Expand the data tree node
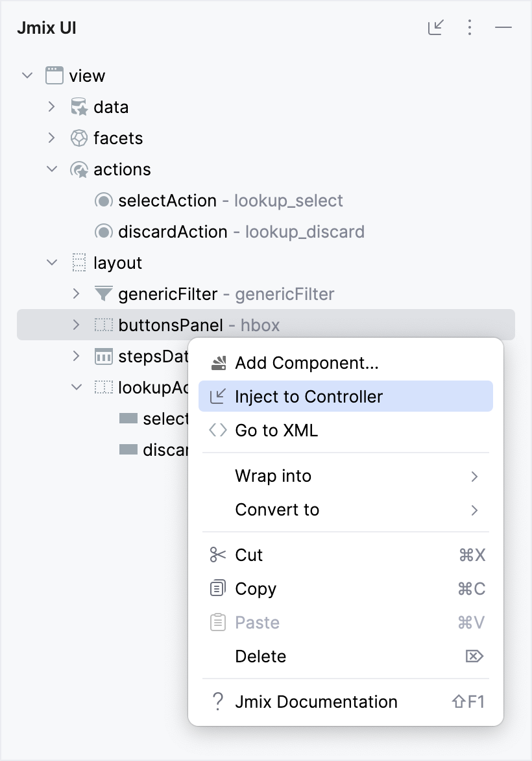The width and height of the screenshot is (532, 761). tap(51, 106)
